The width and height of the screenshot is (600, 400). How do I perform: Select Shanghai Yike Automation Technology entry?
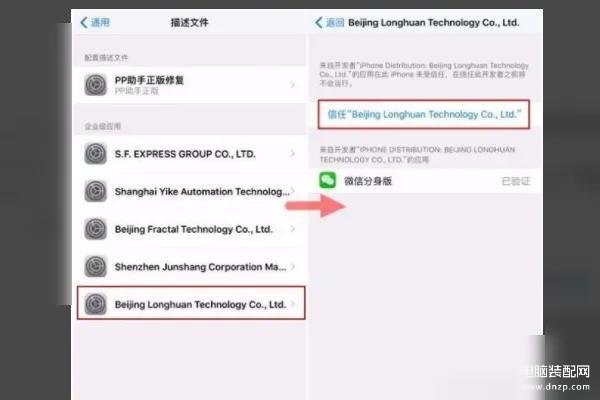[190, 191]
